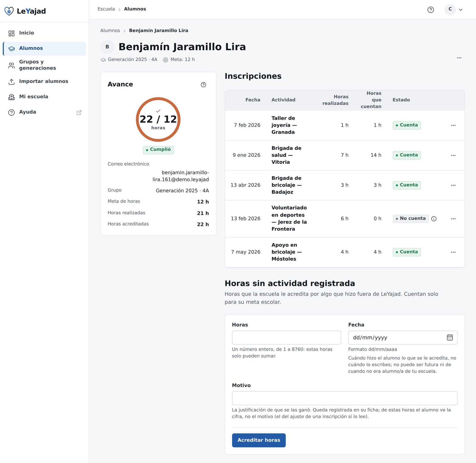The image size is (476, 463).
Task: Open row menu for Brigada de salud
Action: [x=453, y=156]
